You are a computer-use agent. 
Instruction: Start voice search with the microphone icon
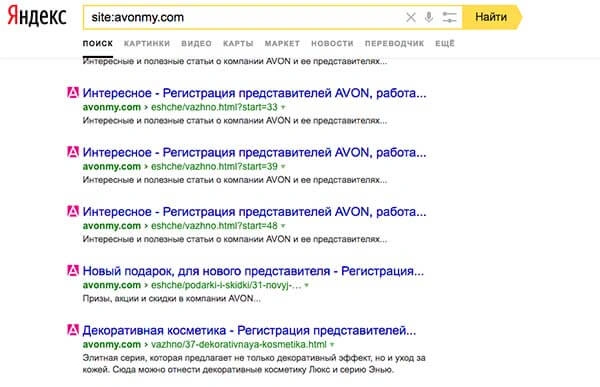tap(429, 17)
